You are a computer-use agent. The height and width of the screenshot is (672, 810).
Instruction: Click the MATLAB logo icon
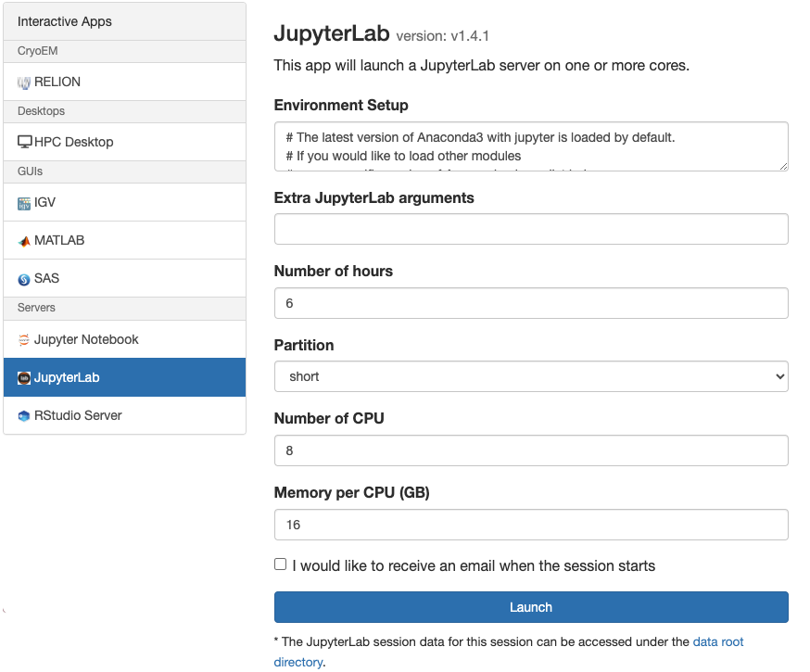click(x=24, y=241)
